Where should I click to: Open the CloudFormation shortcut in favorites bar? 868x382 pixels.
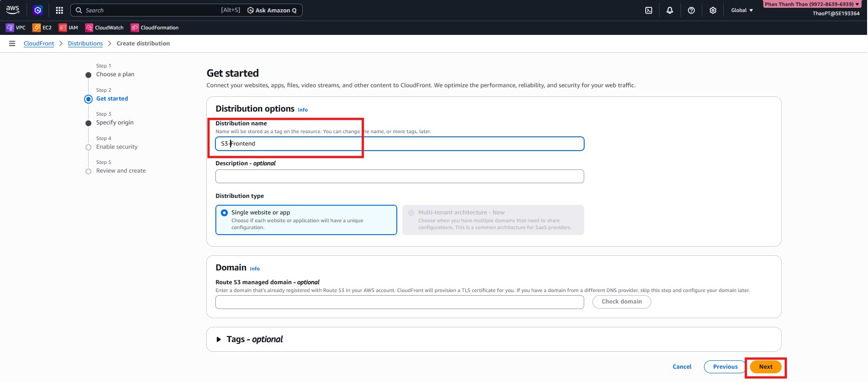click(155, 28)
